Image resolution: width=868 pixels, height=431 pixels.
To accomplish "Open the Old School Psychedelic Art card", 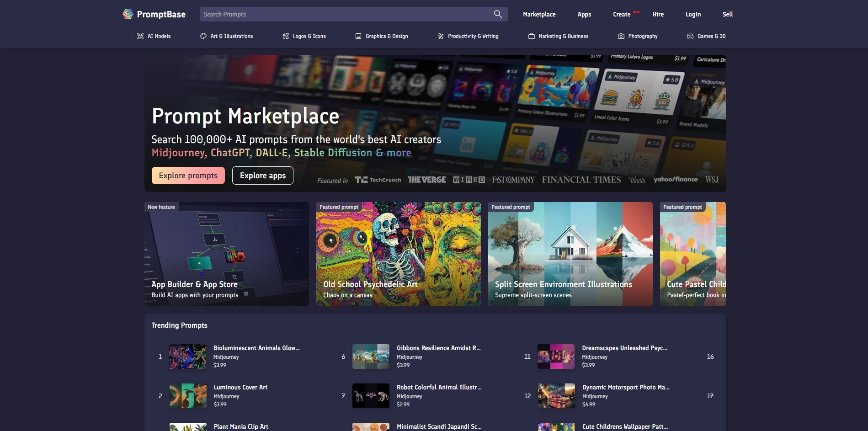I will (x=399, y=254).
